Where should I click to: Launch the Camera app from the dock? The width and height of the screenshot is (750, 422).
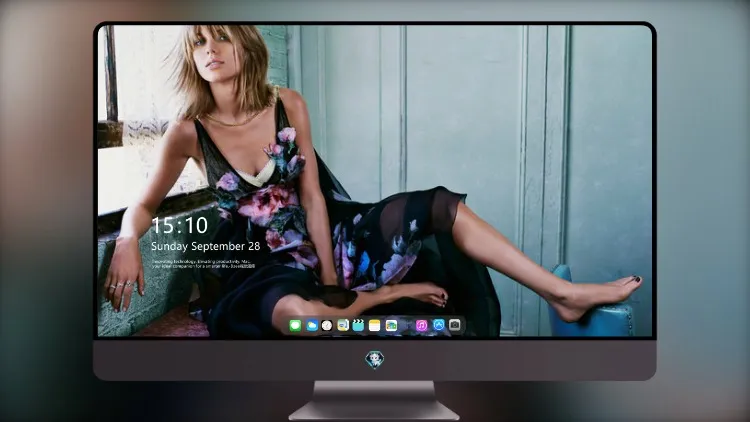[x=455, y=325]
